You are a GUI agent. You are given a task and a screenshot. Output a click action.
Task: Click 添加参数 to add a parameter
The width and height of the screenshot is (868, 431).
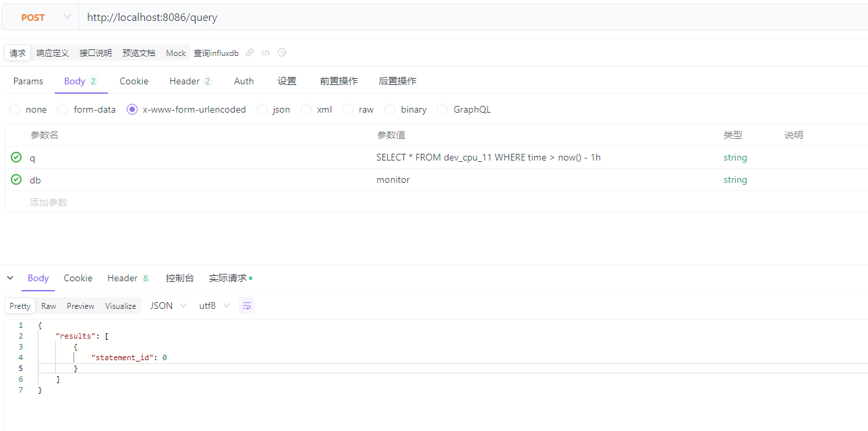[x=48, y=202]
